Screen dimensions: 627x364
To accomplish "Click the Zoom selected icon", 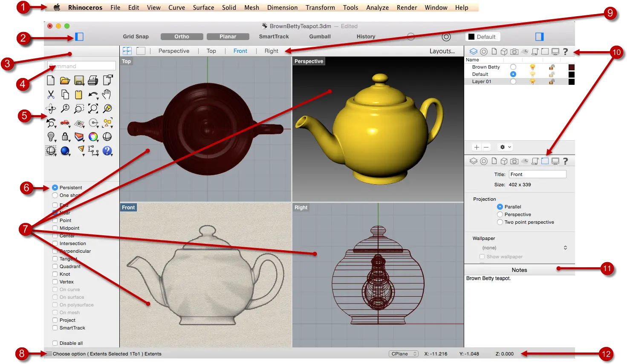I will pos(107,109).
